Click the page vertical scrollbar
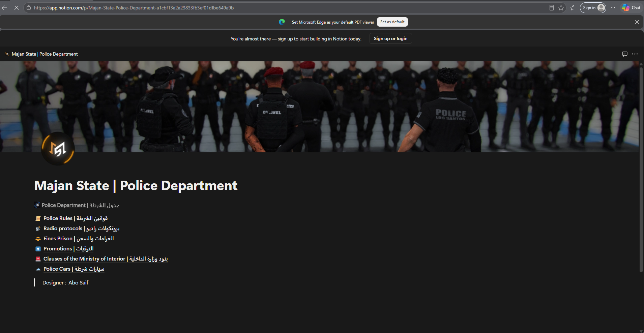This screenshot has height=333, width=644. point(641,170)
